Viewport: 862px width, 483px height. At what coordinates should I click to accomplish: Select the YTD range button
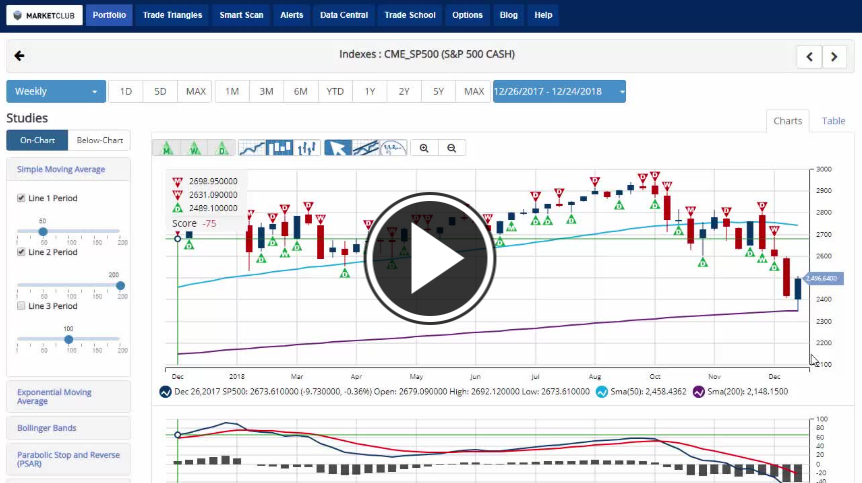(335, 92)
